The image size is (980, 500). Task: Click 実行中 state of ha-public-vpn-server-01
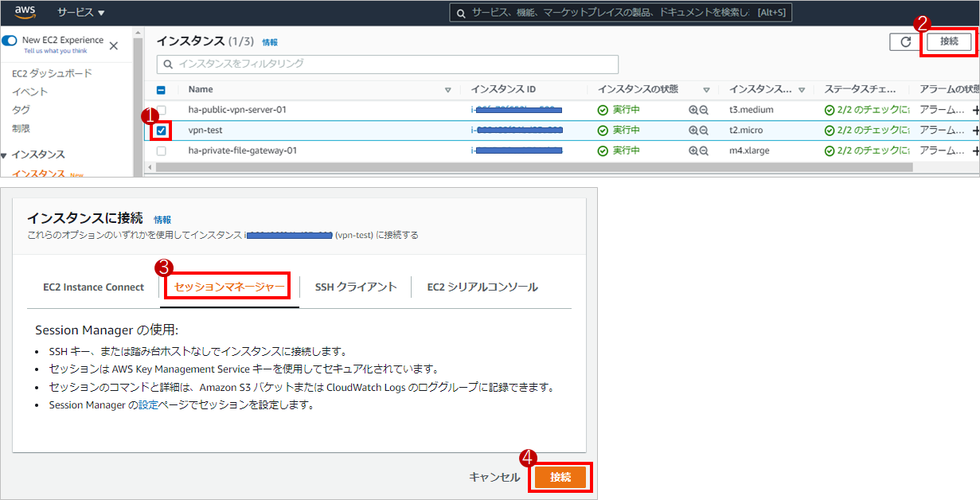pos(619,110)
